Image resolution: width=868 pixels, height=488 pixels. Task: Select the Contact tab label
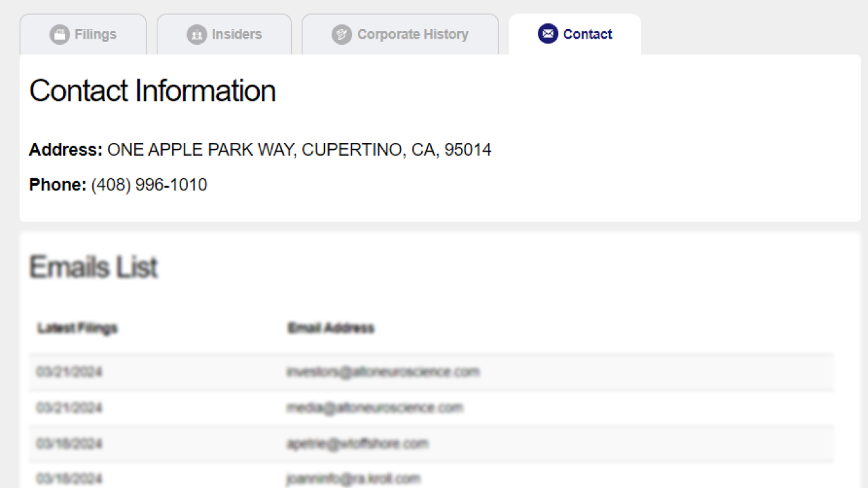(x=587, y=35)
